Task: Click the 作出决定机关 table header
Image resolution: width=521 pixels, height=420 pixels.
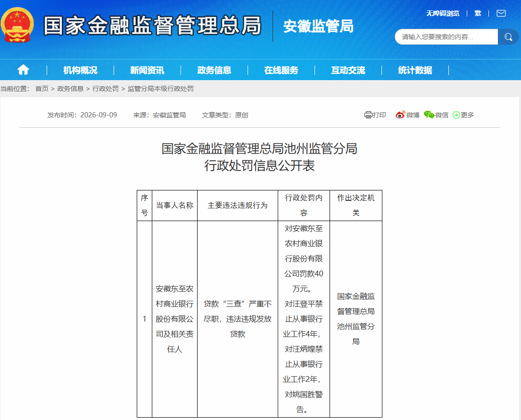Action: coord(356,206)
